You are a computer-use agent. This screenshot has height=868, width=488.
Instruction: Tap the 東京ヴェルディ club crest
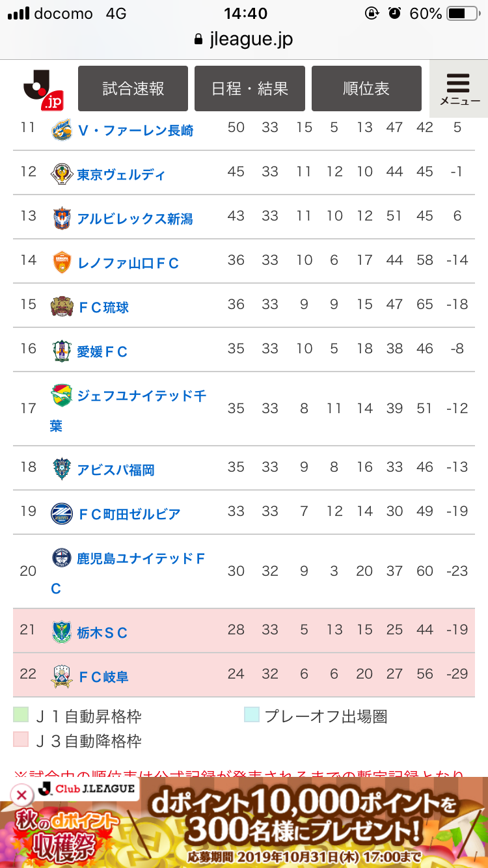point(62,174)
